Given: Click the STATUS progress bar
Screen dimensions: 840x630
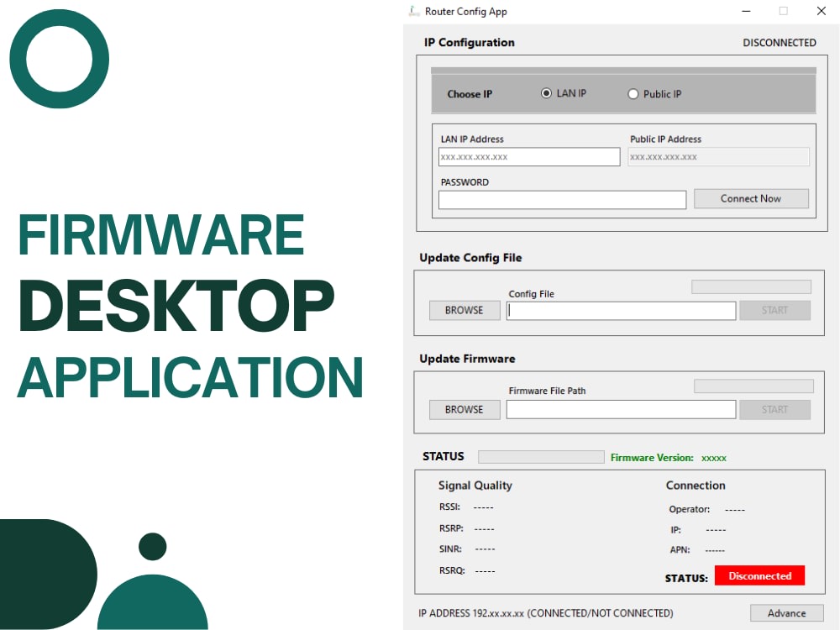Looking at the screenshot, I should pyautogui.click(x=541, y=456).
